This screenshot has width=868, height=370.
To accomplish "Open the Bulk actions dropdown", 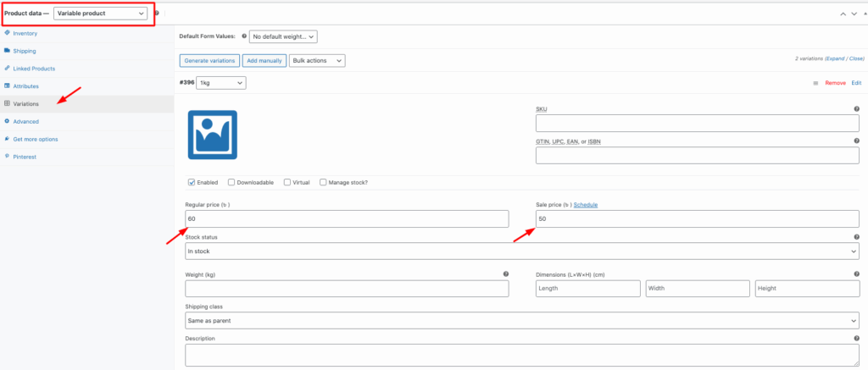I will point(317,61).
